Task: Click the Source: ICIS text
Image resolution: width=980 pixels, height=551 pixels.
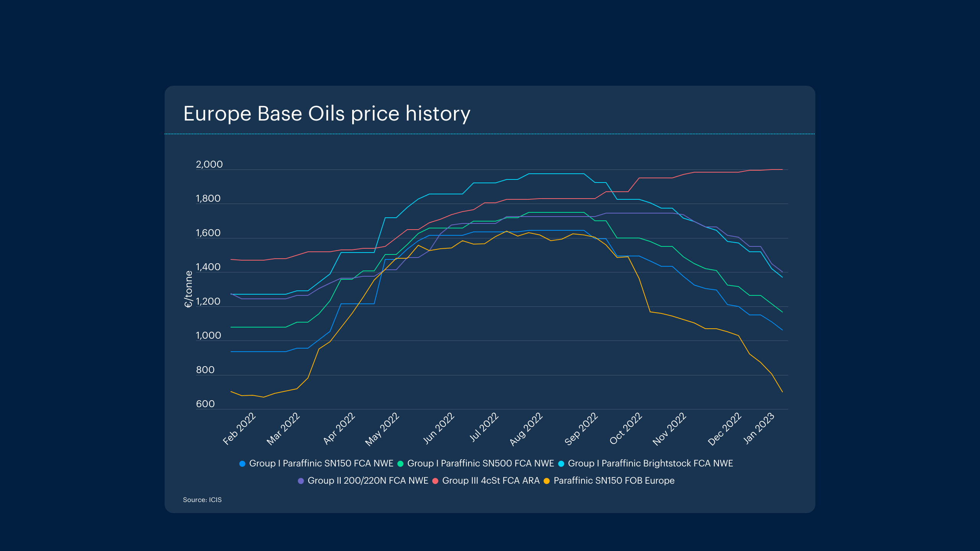Action: [202, 500]
